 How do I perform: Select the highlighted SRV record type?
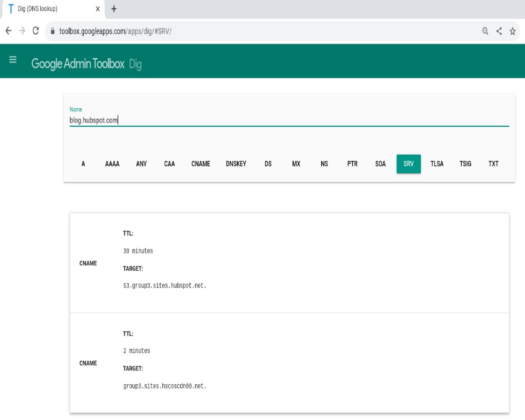(409, 164)
